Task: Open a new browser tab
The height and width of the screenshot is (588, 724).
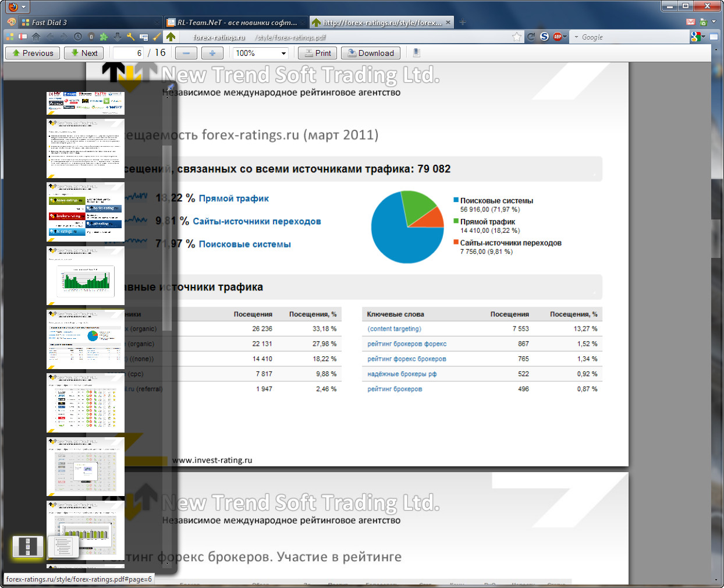Action: (463, 22)
